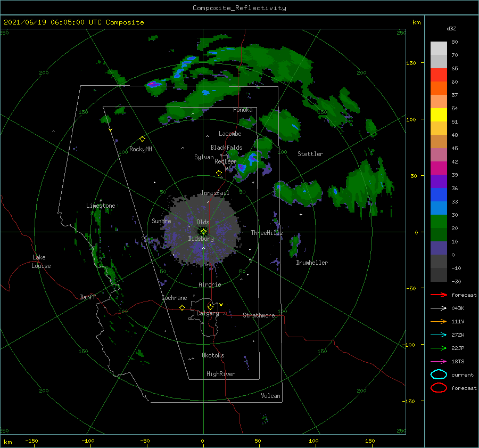Click the magenta 18TS arrow icon
This screenshot has height=448, width=479.
coord(439,362)
